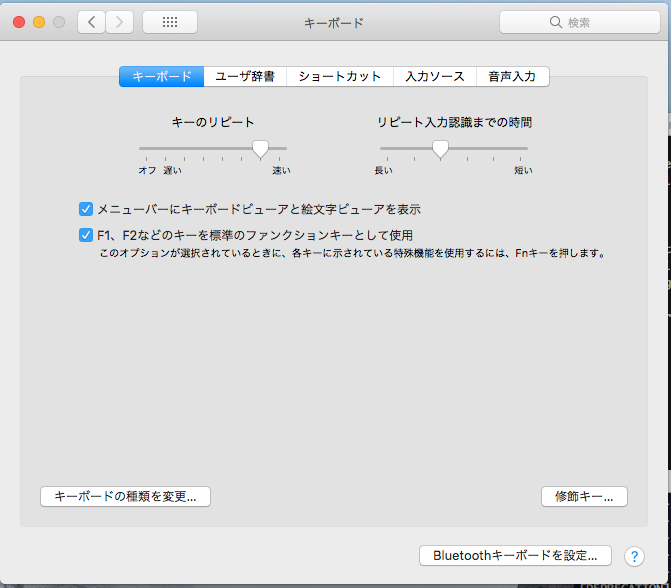This screenshot has height=588, width=671.
Task: Click the 短い label under delay slider
Action: [523, 170]
